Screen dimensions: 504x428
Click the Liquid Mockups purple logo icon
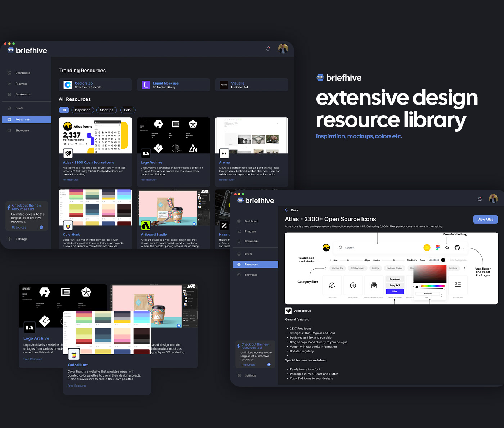[x=146, y=85]
